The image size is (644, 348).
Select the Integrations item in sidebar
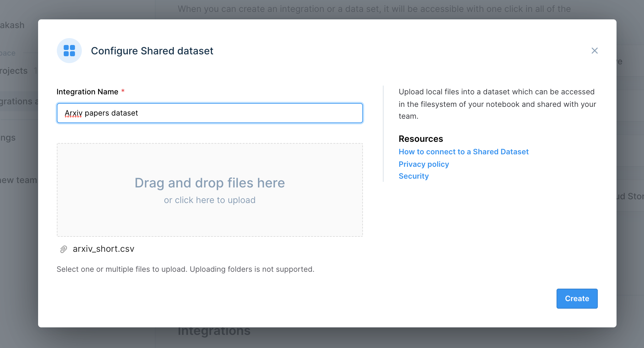[17, 102]
